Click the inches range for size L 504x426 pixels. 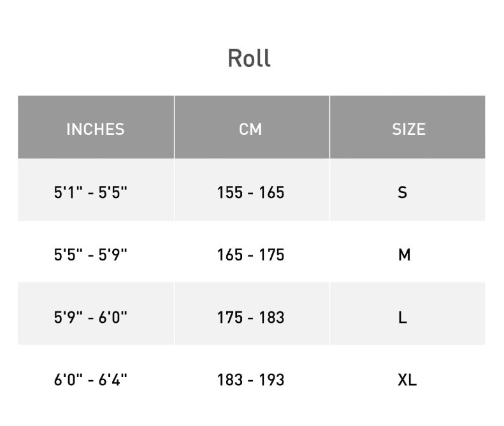[x=90, y=317]
